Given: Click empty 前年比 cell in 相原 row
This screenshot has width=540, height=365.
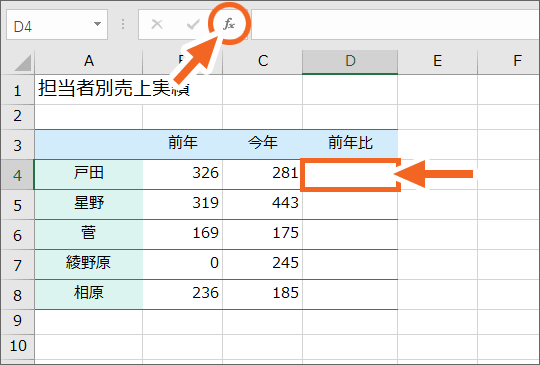Looking at the screenshot, I should 350,294.
